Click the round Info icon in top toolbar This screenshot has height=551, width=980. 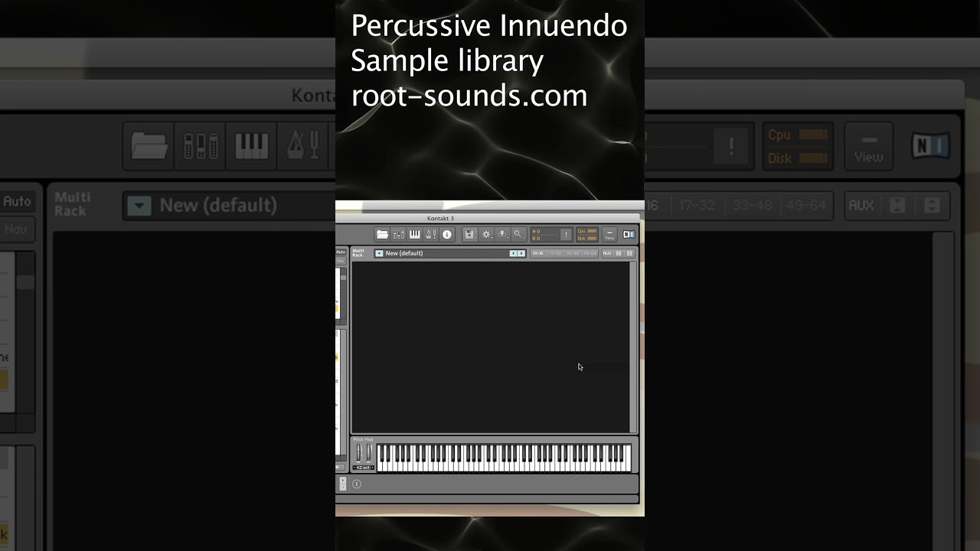pyautogui.click(x=447, y=234)
